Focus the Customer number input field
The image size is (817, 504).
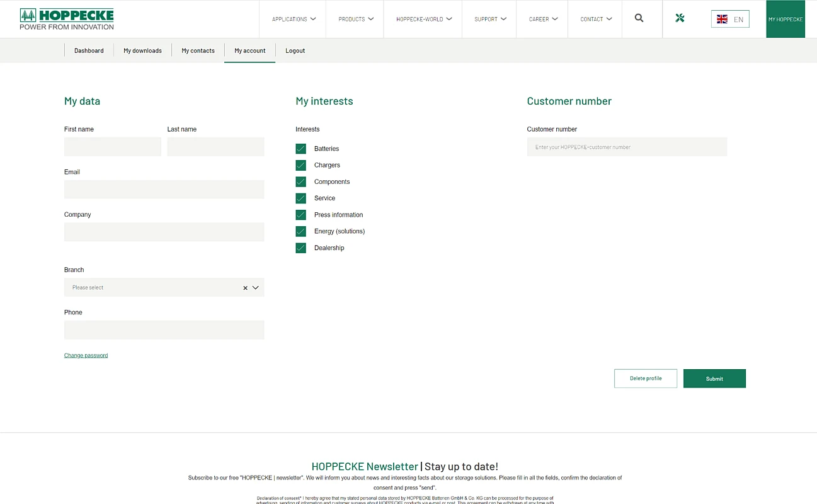click(627, 147)
